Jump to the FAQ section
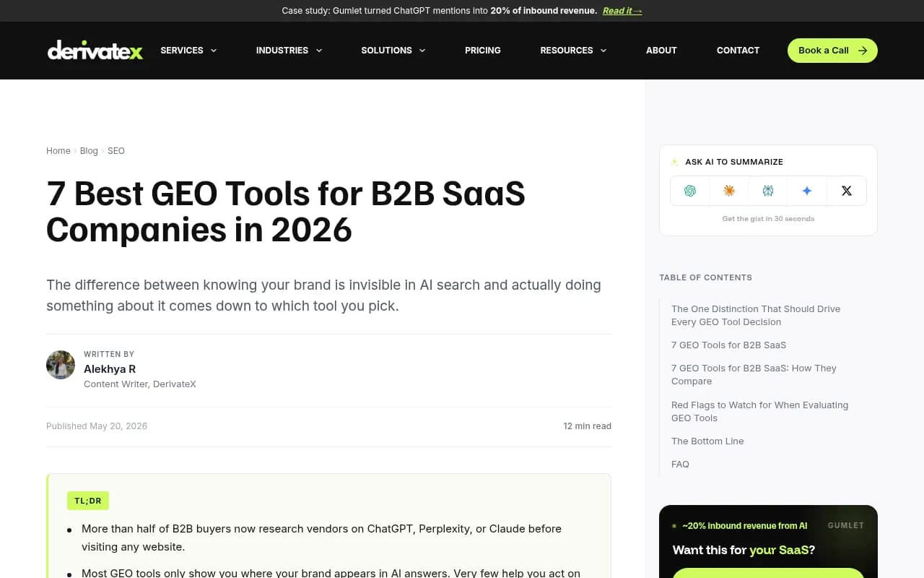The image size is (924, 578). click(680, 464)
